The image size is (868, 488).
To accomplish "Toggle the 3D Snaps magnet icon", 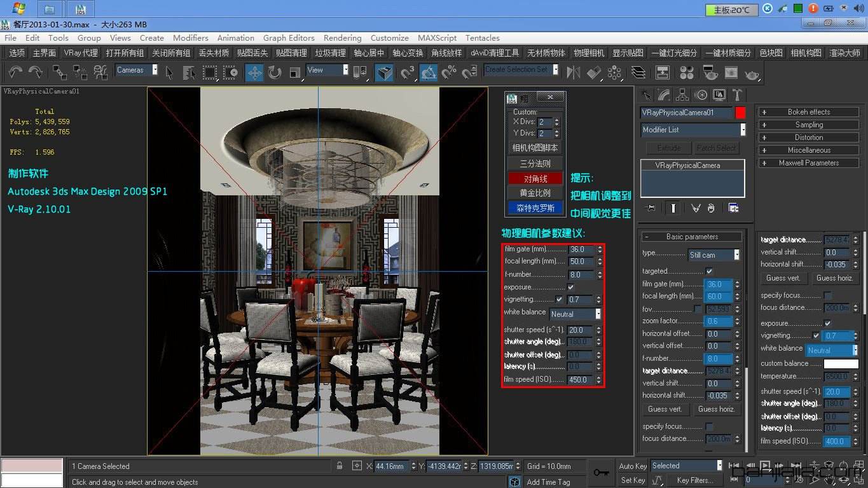I will pos(408,73).
